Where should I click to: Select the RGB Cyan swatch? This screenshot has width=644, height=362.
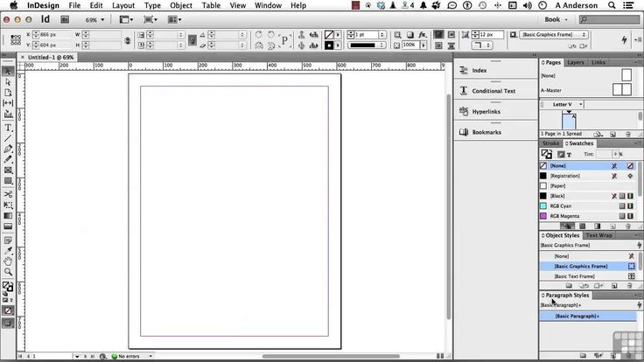coord(588,206)
